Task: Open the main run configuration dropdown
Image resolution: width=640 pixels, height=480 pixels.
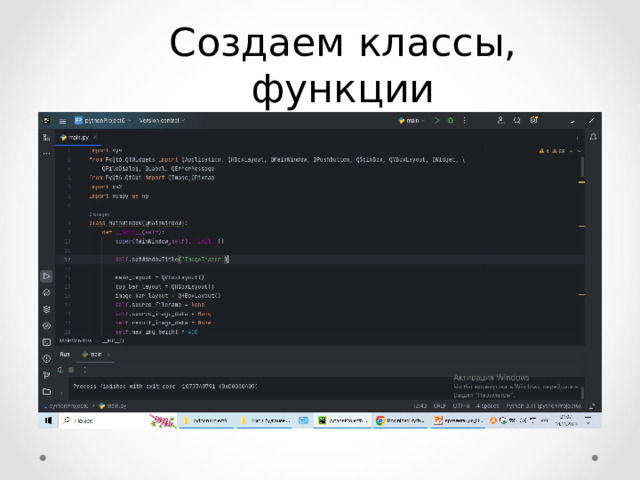Action: (x=411, y=120)
